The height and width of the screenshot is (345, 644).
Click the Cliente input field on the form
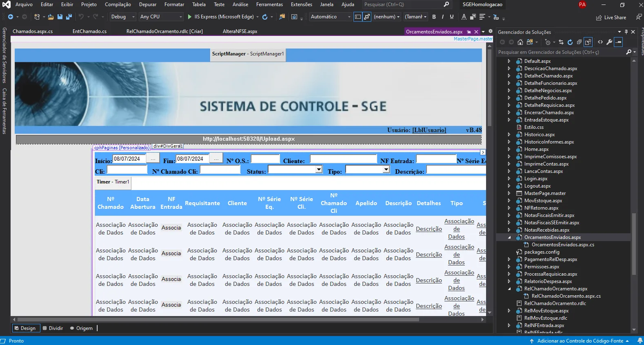click(344, 159)
